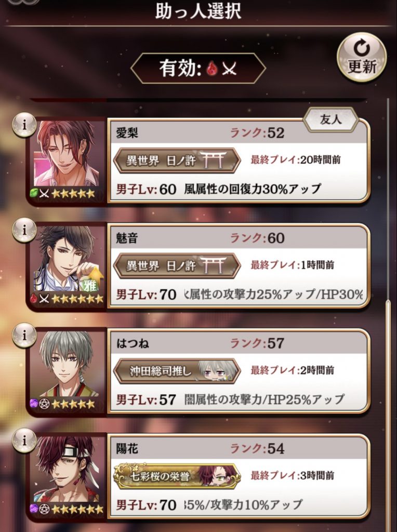Select 陽花's headband character portrait
This screenshot has width=397, height=532.
click(67, 469)
